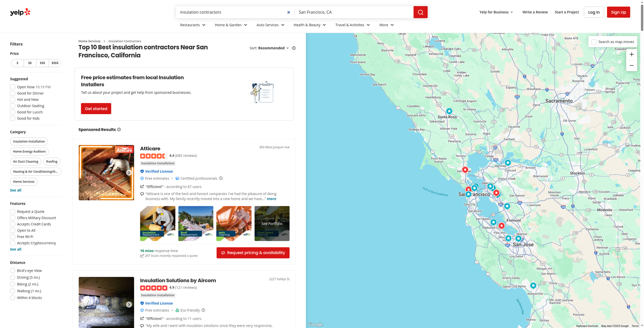The image size is (644, 328).
Task: Advance Insulation Solutions photo carousel arrow
Action: (129, 305)
